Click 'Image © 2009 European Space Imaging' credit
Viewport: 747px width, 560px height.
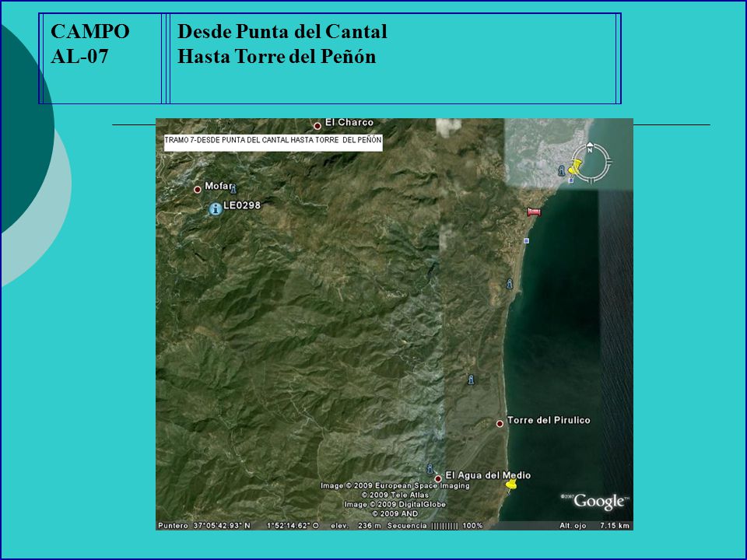pos(395,485)
